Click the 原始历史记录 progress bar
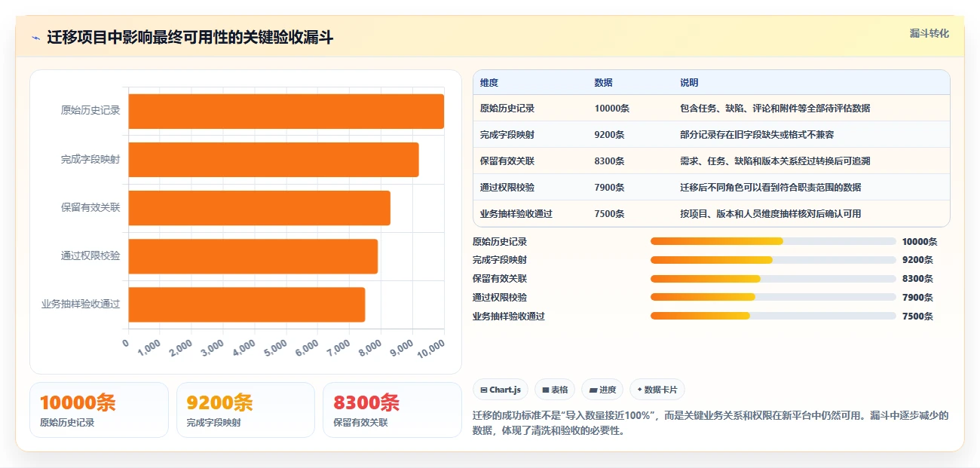 [773, 241]
